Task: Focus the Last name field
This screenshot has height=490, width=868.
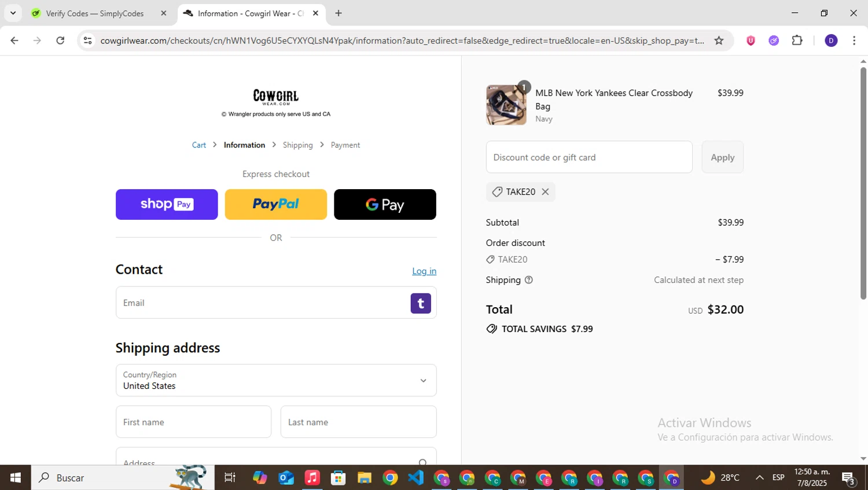Action: [358, 422]
